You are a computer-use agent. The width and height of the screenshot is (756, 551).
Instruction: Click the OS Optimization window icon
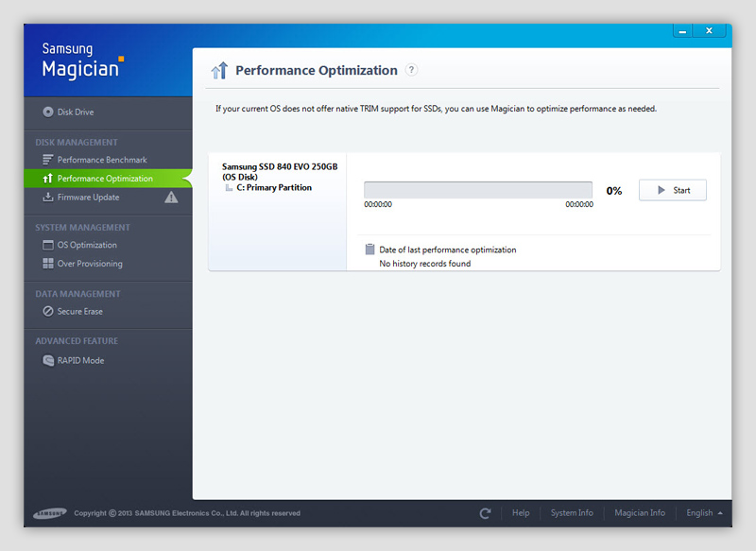48,245
